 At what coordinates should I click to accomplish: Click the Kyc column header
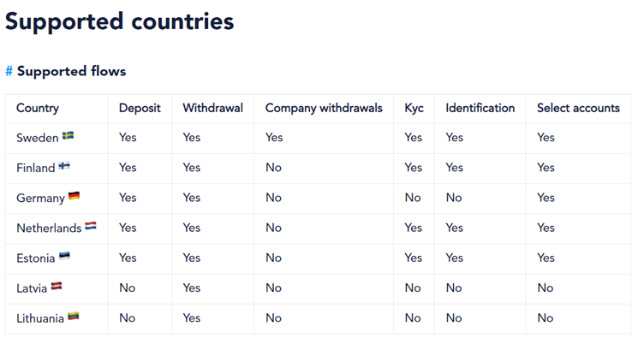click(414, 109)
